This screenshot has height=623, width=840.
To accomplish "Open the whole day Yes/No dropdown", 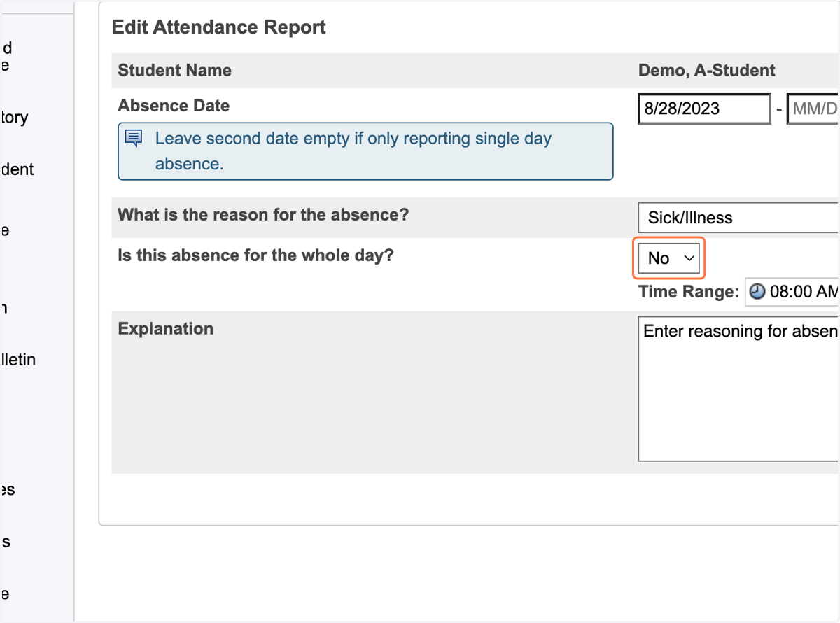I will pyautogui.click(x=668, y=258).
